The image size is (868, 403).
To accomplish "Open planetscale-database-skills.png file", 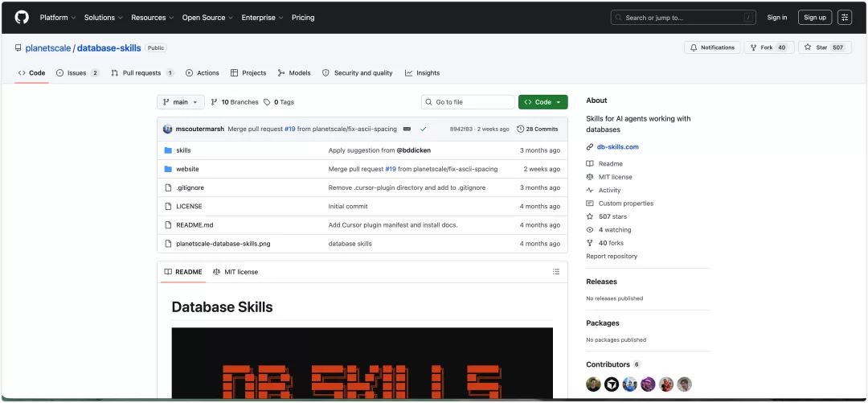I will pos(223,244).
